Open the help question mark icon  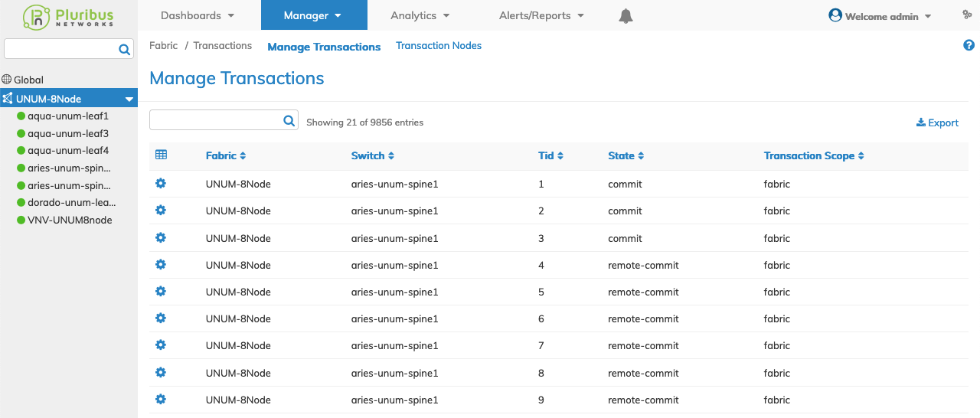pos(969,46)
